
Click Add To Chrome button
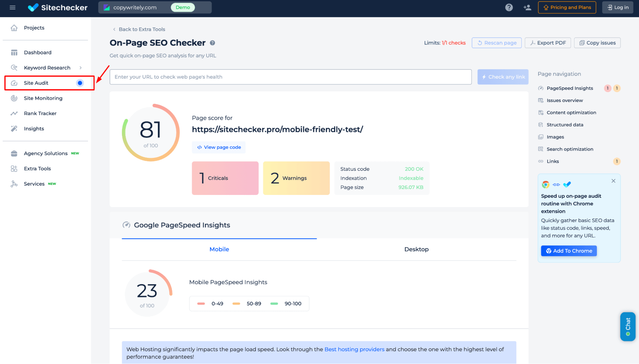pyautogui.click(x=569, y=251)
